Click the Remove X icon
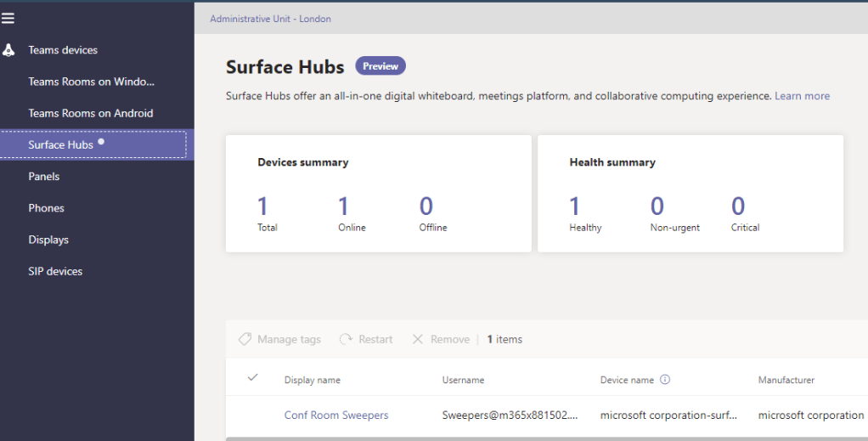Viewport: 868px width, 441px height. click(x=417, y=339)
